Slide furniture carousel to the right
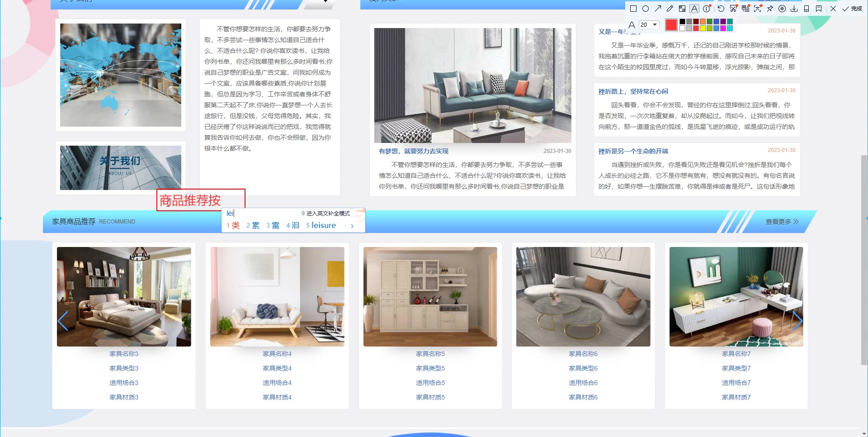This screenshot has height=437, width=868. pyautogui.click(x=797, y=321)
